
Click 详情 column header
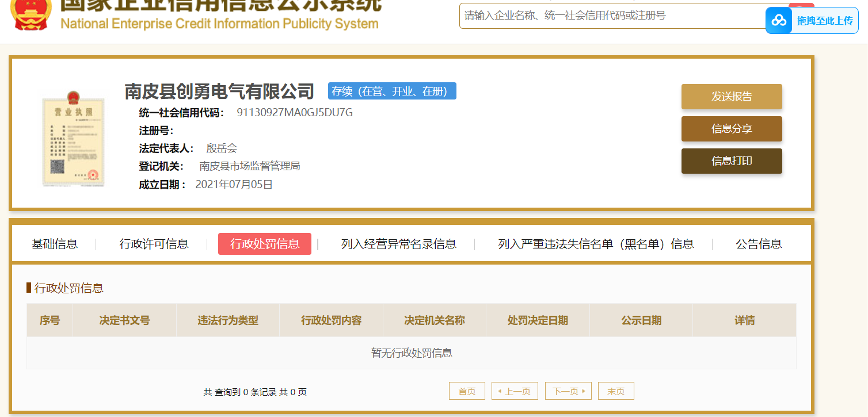(x=745, y=320)
